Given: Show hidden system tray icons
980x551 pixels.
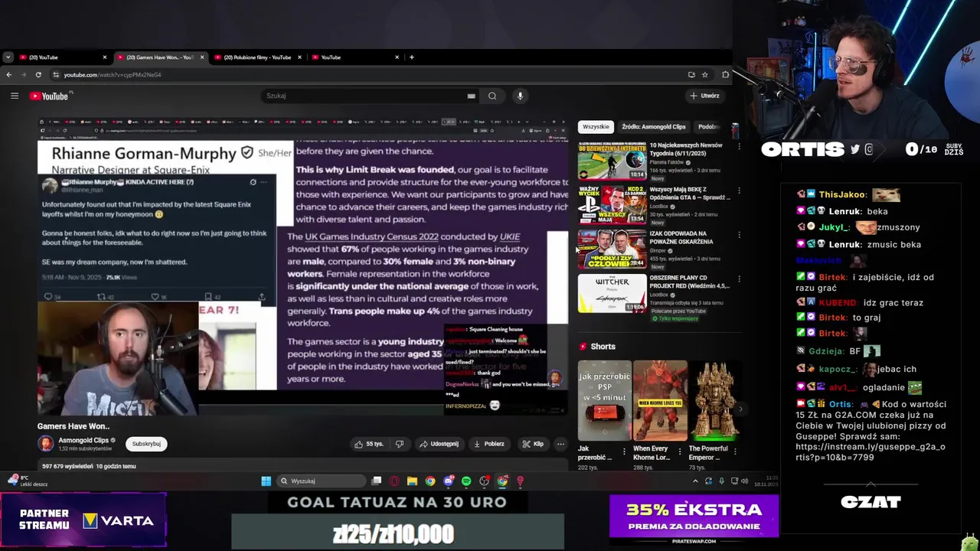Looking at the screenshot, I should (695, 481).
